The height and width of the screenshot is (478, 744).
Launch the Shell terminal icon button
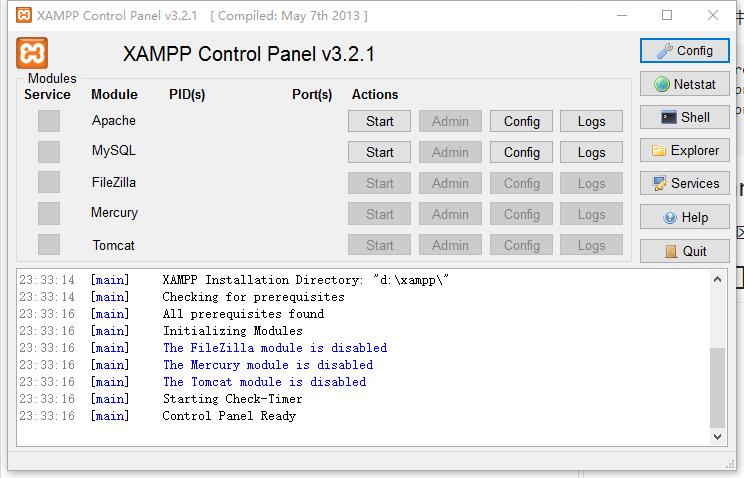[x=684, y=117]
